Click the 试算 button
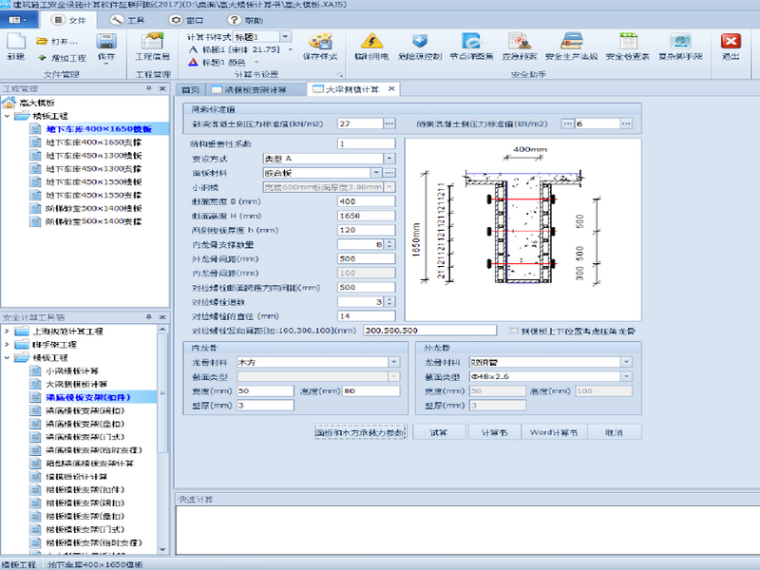The height and width of the screenshot is (570, 760). [439, 433]
